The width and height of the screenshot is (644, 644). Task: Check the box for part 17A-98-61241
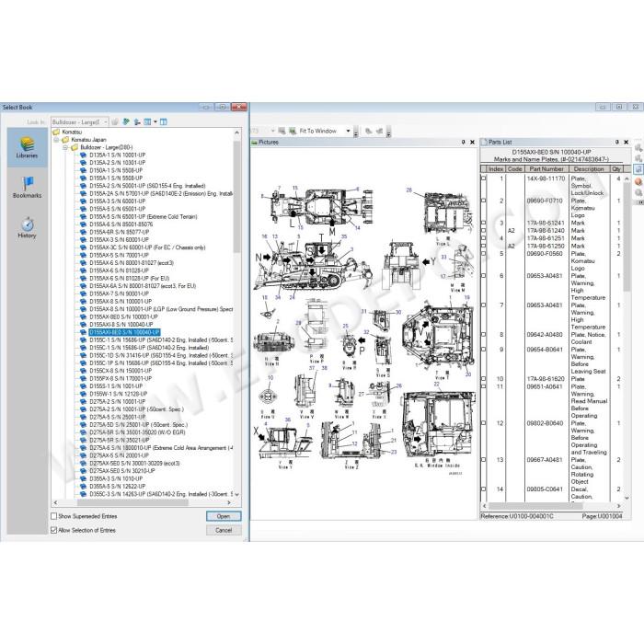click(483, 223)
